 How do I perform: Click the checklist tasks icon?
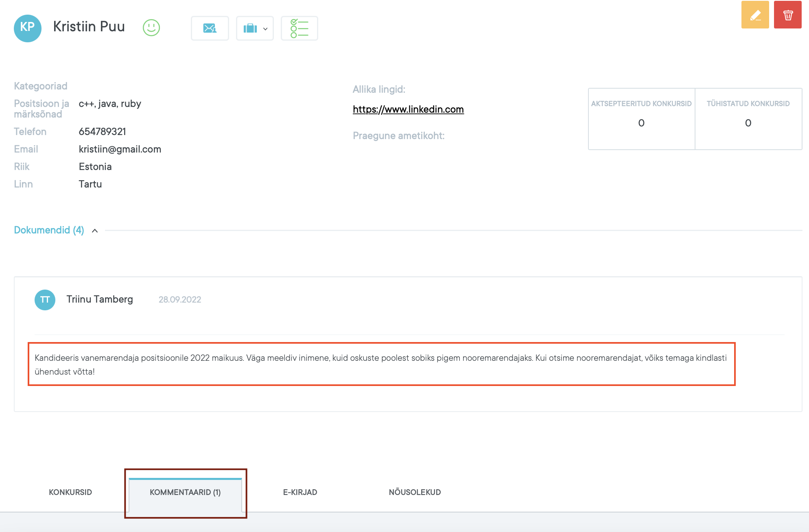[x=299, y=28]
